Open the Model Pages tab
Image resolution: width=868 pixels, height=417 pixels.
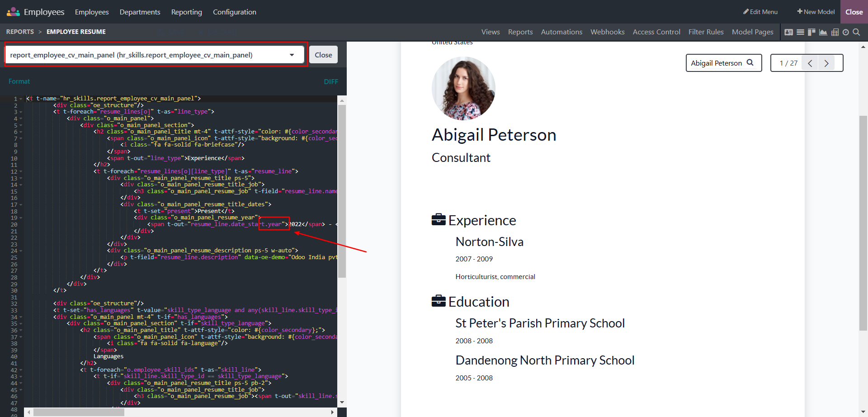(752, 32)
